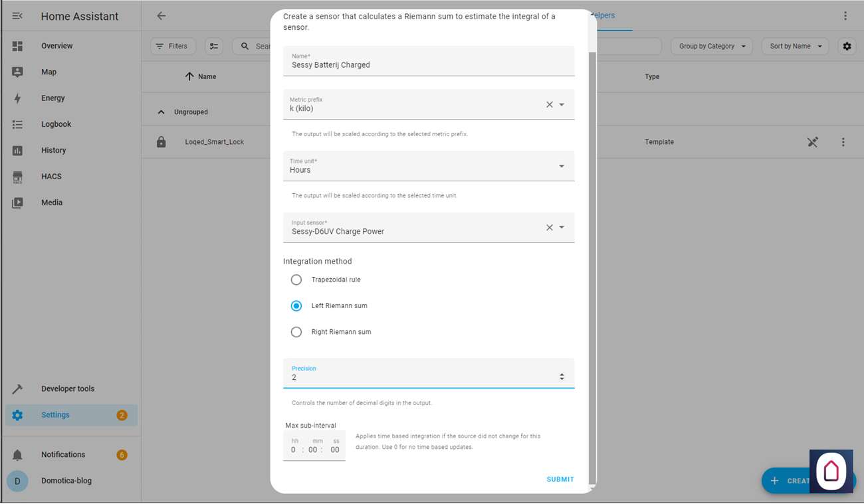Expand the Group by Category dropdown
This screenshot has width=864, height=504.
[x=712, y=46]
